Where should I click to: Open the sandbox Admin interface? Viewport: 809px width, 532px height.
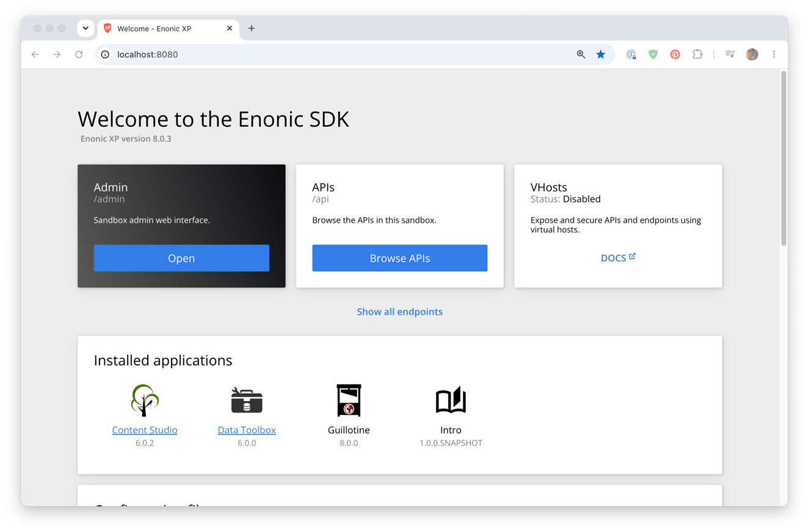tap(181, 258)
